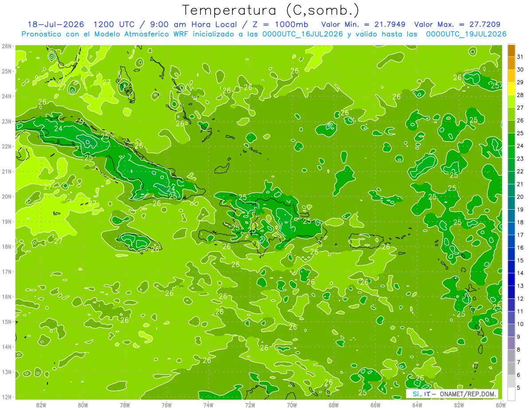Click the colorbar label '12'

(520, 298)
